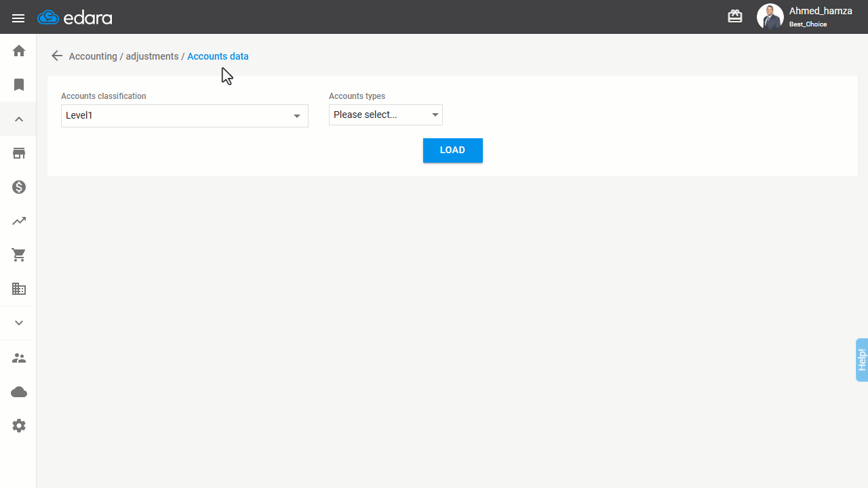Click the LOAD button

click(453, 150)
